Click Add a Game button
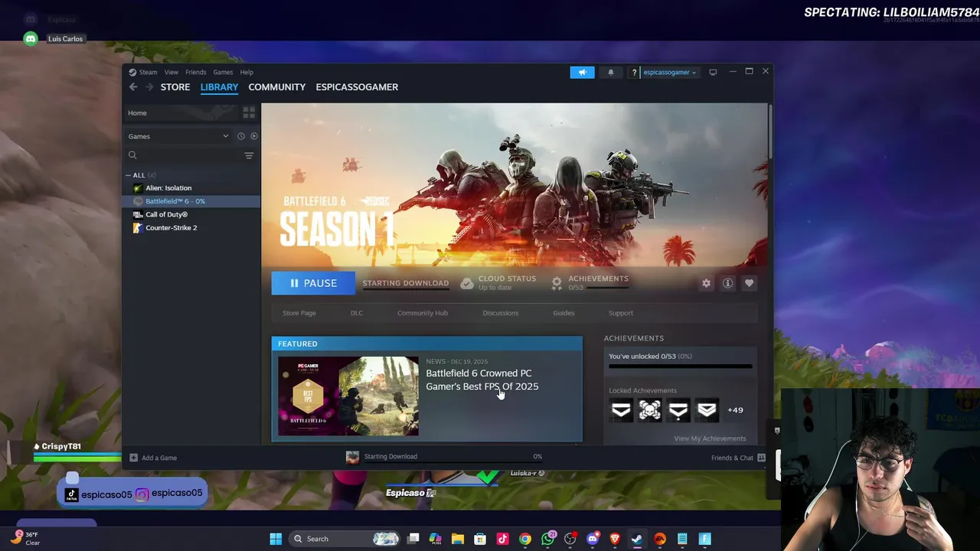980x551 pixels. [153, 458]
